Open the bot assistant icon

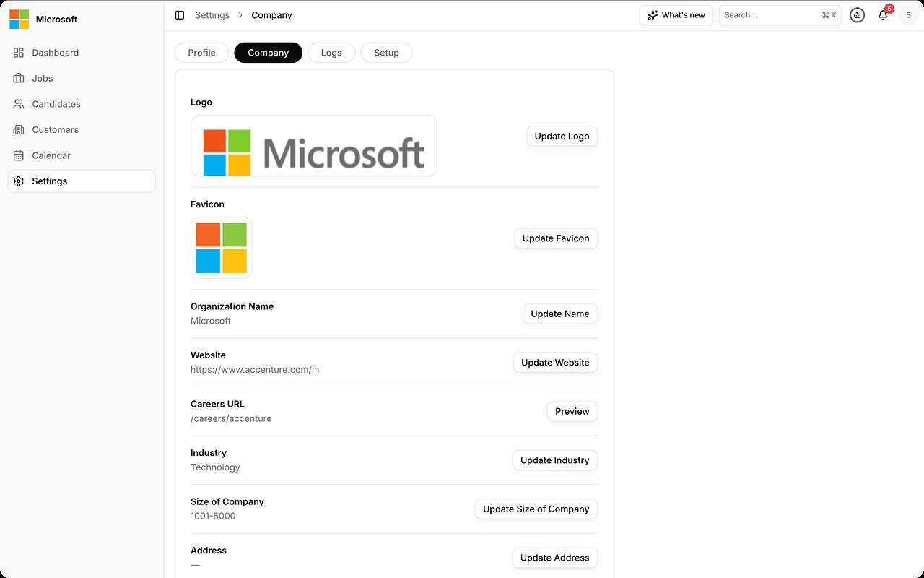857,15
